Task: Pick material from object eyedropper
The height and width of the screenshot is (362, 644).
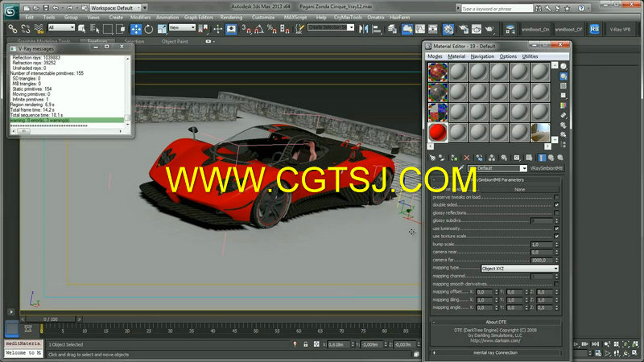Action: click(x=462, y=168)
